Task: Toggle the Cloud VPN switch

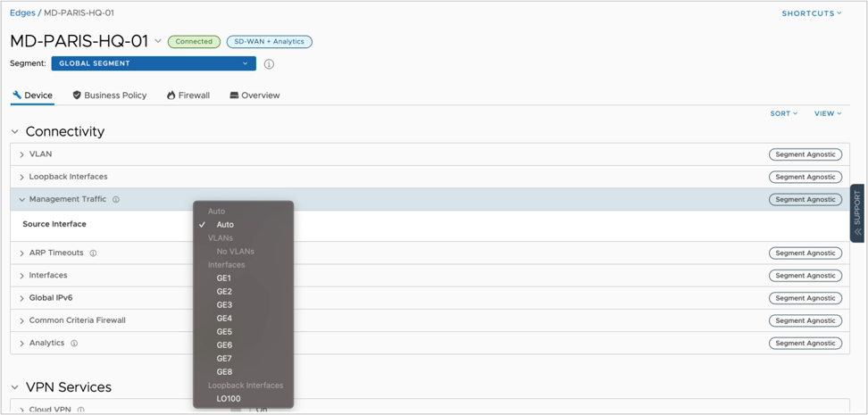Action: click(x=237, y=410)
